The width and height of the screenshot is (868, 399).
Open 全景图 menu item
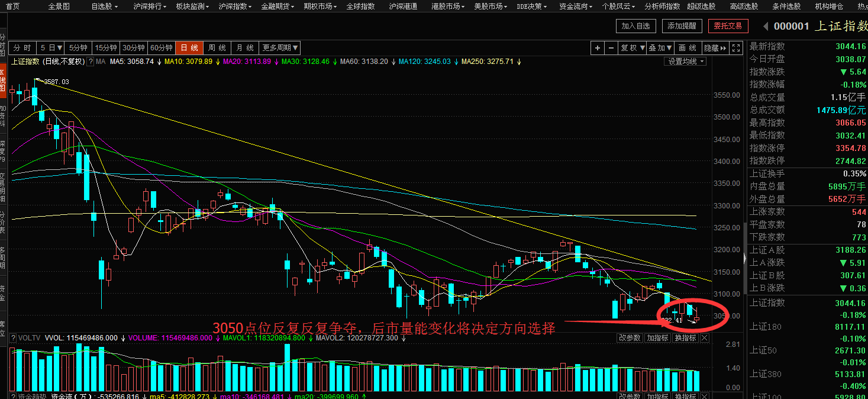pos(59,6)
